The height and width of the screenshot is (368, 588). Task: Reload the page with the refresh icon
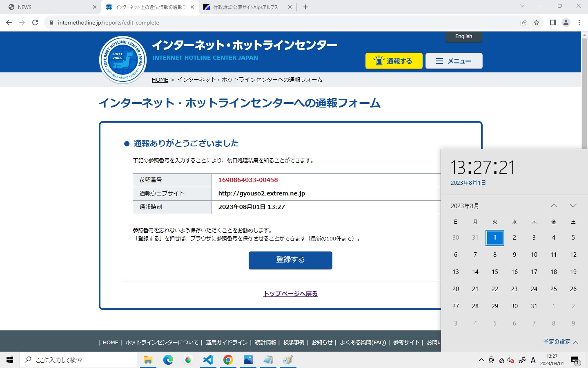click(x=35, y=22)
